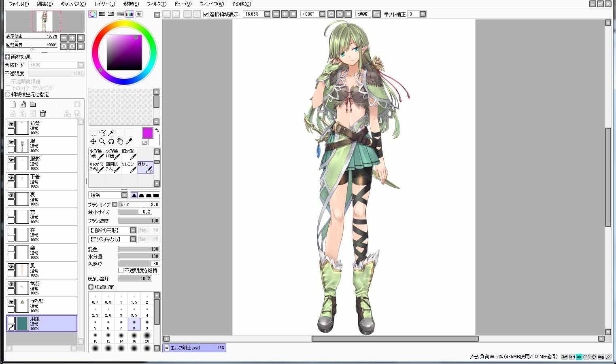Select the eyedropper color picker tool
Image resolution: width=616 pixels, height=364 pixels.
129,142
